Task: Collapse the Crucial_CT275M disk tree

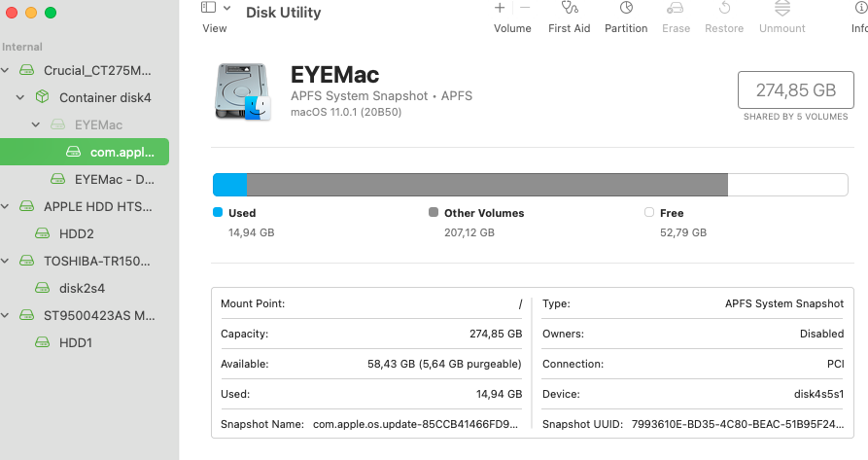Action: (6, 70)
